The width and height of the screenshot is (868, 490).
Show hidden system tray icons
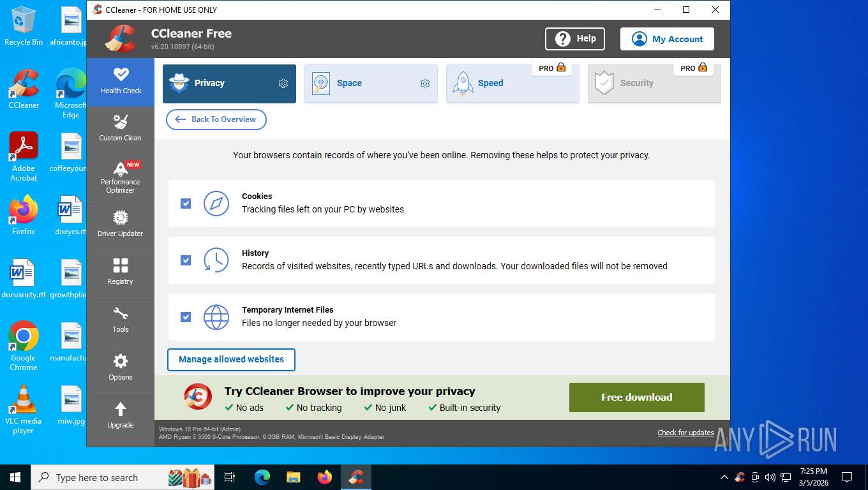coord(724,477)
